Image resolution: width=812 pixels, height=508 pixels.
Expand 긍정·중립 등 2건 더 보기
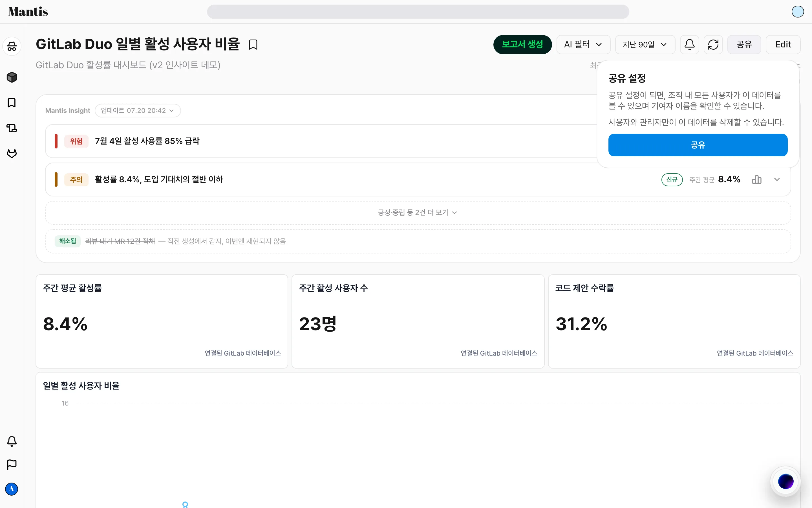pos(418,213)
